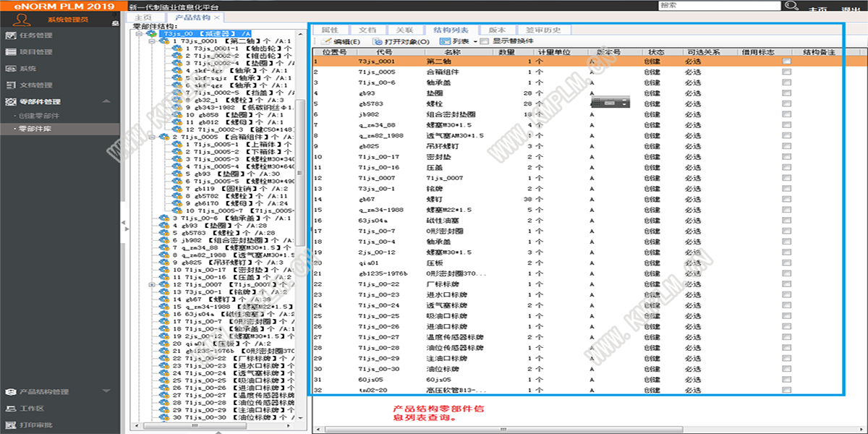Tick the 借用标志 checkbox for row jb982
868x434 pixels.
tap(786, 114)
